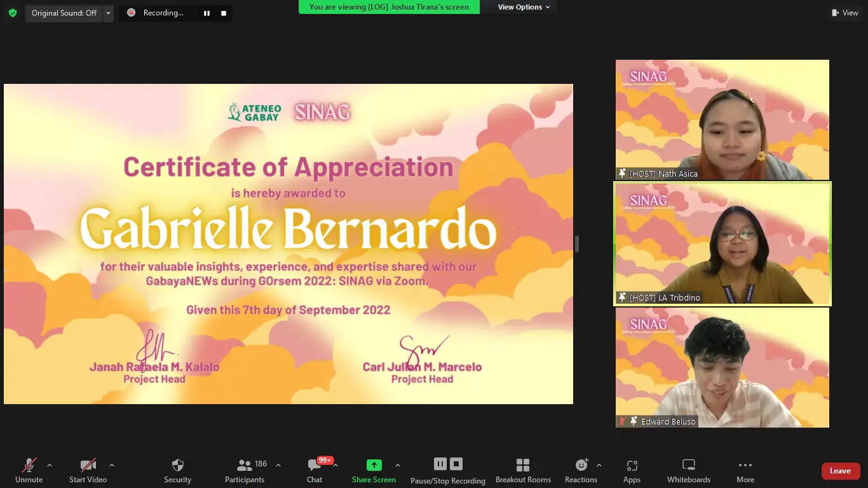Click the pin icon on LA Tribdino's label

click(x=623, y=297)
